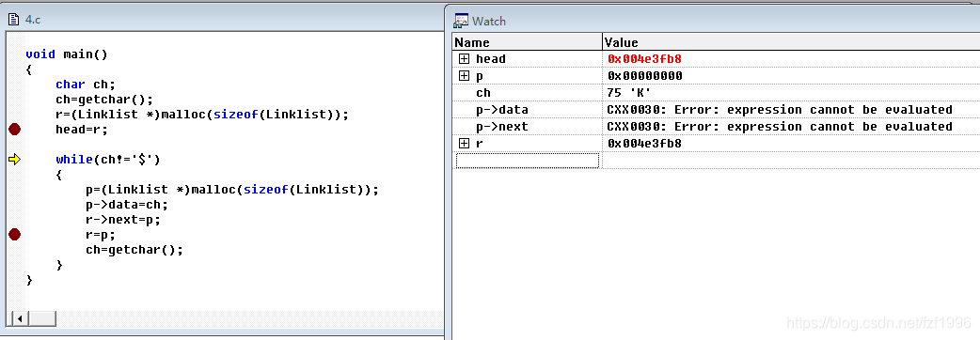Click the char ch; declaration line
The height and width of the screenshot is (340, 980).
[x=86, y=85]
